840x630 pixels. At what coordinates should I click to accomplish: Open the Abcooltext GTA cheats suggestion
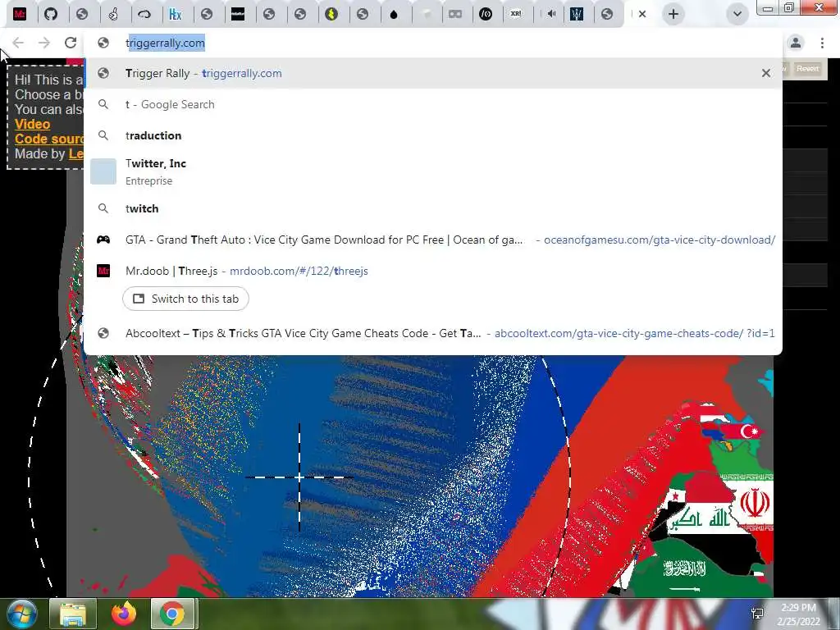pos(433,333)
